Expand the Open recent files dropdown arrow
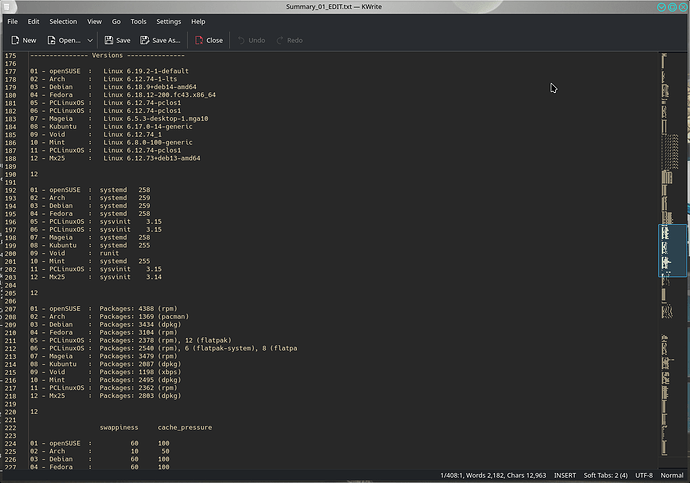Image resolution: width=690 pixels, height=483 pixels. tap(90, 40)
